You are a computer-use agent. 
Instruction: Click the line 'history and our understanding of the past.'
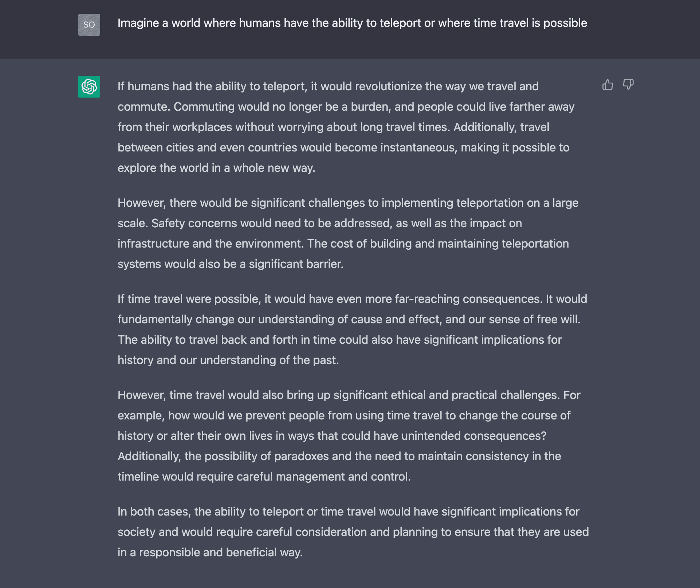(228, 360)
